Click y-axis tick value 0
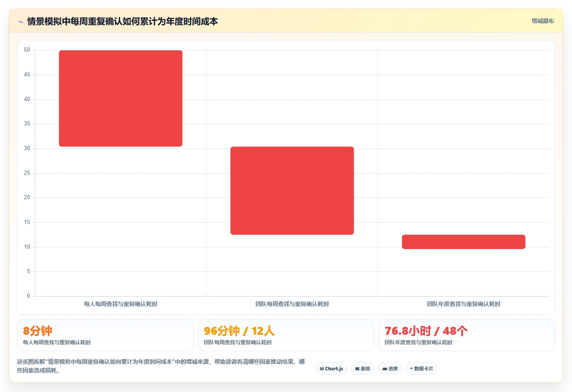This screenshot has width=572, height=392. [x=29, y=296]
